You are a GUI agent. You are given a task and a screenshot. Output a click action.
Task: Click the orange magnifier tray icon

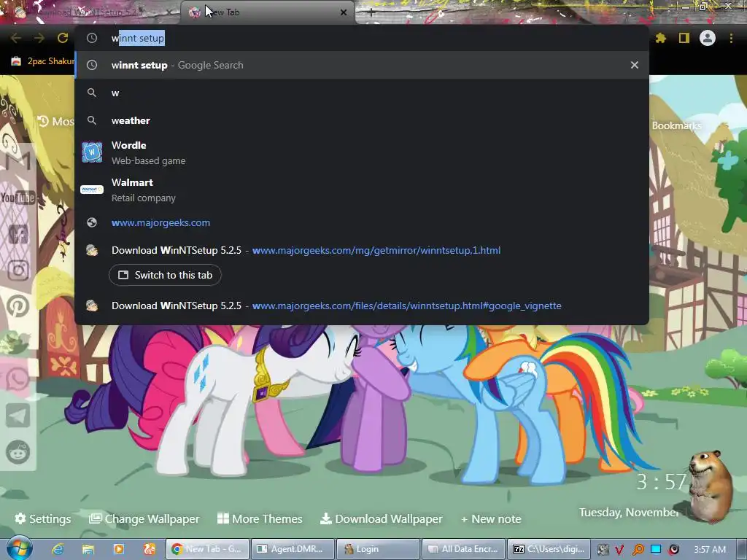(x=638, y=550)
